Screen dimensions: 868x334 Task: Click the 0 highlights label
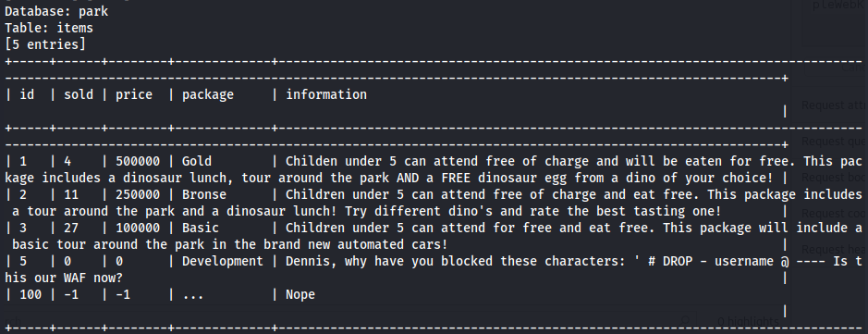click(748, 321)
